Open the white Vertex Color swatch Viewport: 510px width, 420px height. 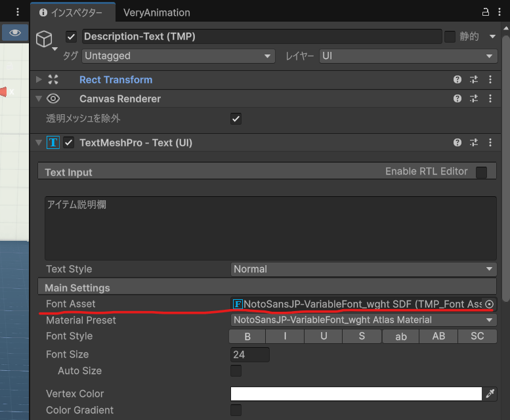click(x=356, y=394)
